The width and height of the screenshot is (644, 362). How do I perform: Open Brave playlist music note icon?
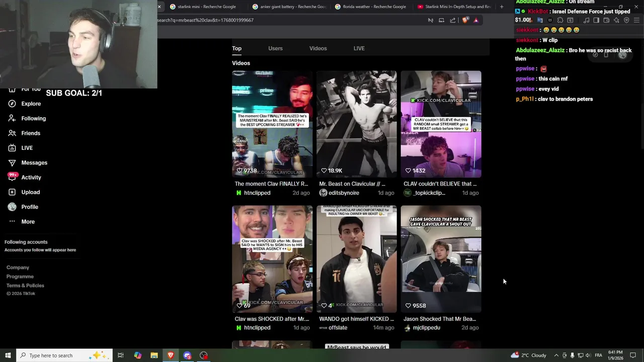click(x=586, y=20)
